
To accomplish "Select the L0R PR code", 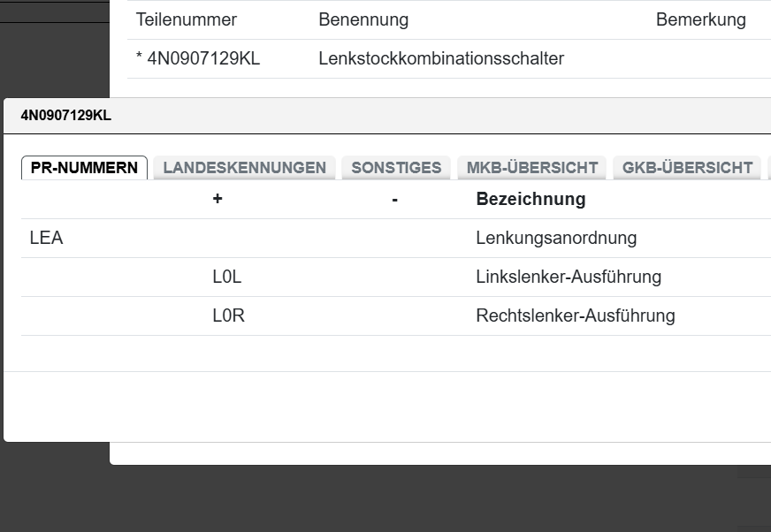I will pos(228,316).
